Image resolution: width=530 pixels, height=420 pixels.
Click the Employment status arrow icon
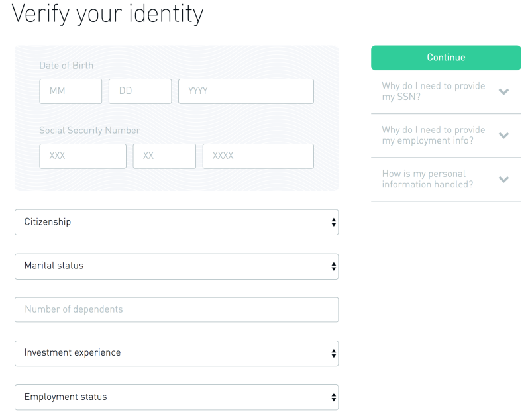point(334,397)
